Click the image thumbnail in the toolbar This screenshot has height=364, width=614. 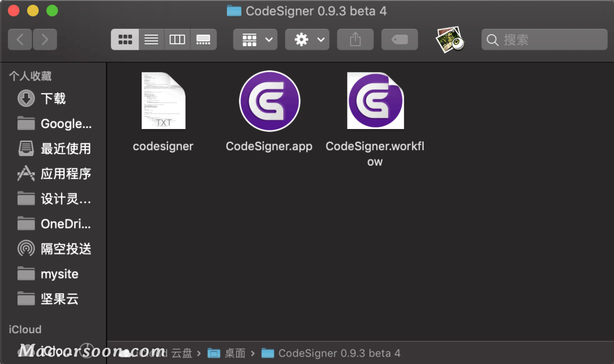(449, 39)
